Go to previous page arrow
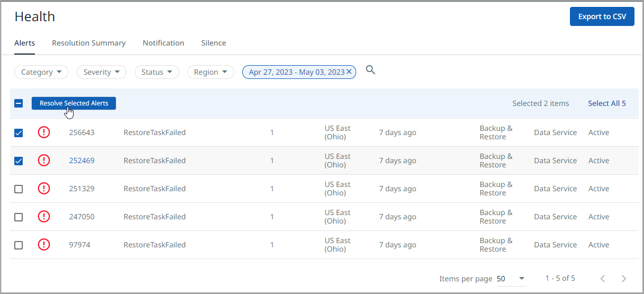The width and height of the screenshot is (644, 294). (x=602, y=279)
